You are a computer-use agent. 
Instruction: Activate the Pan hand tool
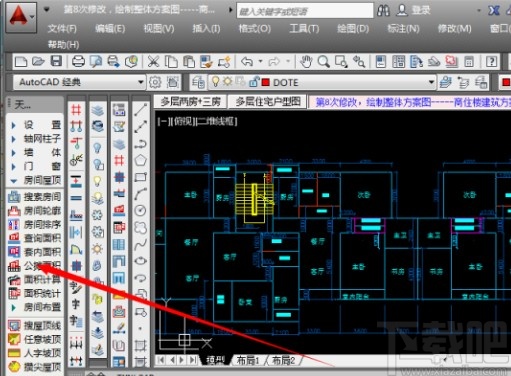(306, 62)
